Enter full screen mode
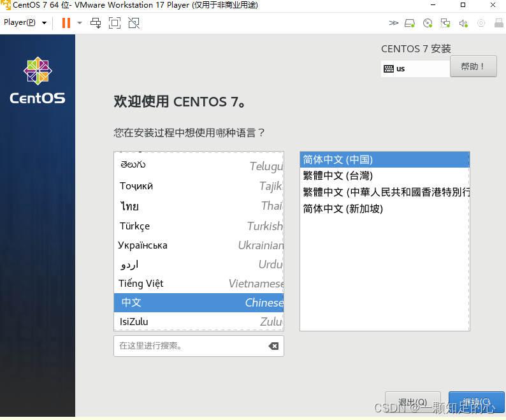 115,23
